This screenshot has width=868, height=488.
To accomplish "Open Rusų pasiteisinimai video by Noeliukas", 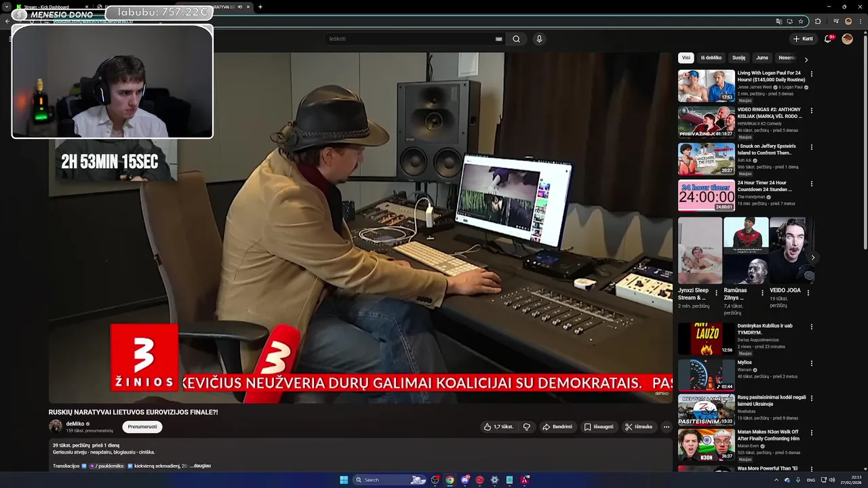I will tap(706, 410).
